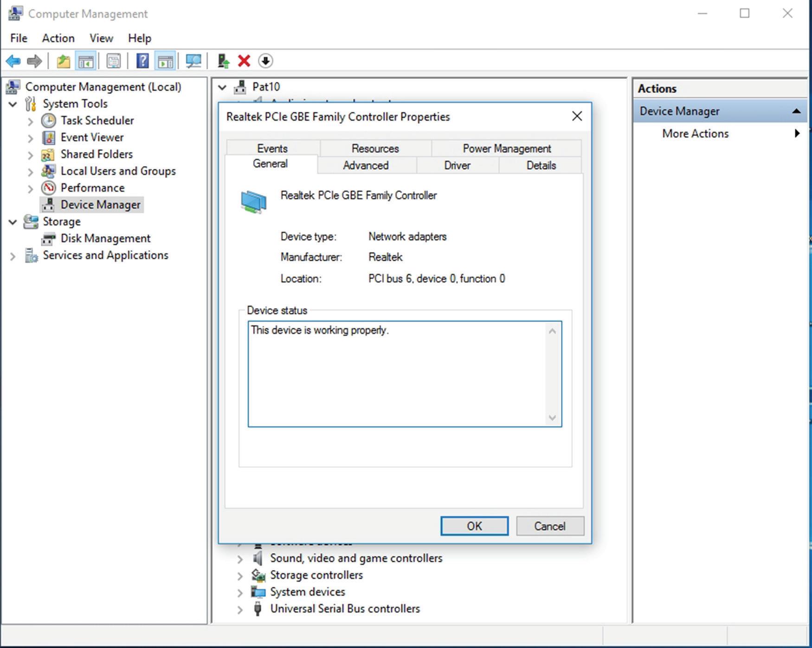The width and height of the screenshot is (812, 648).
Task: Expand Sound, video and game controllers
Action: (240, 558)
